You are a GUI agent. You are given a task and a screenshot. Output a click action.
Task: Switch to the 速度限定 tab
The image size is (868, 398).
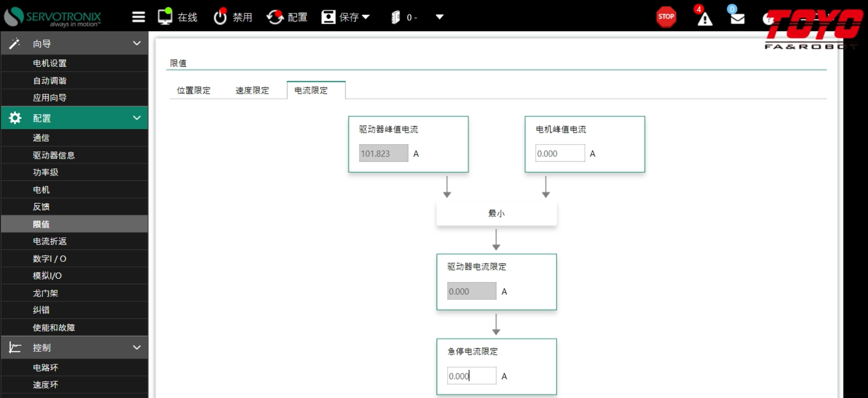click(x=252, y=90)
